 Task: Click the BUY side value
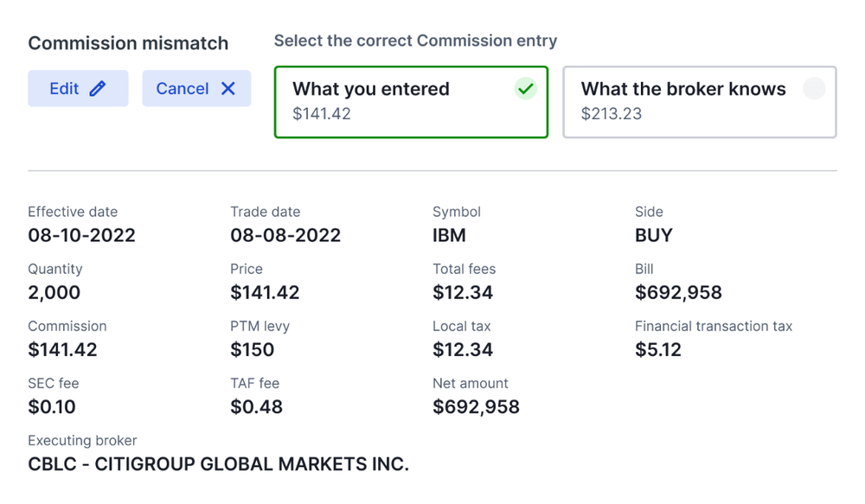[654, 235]
